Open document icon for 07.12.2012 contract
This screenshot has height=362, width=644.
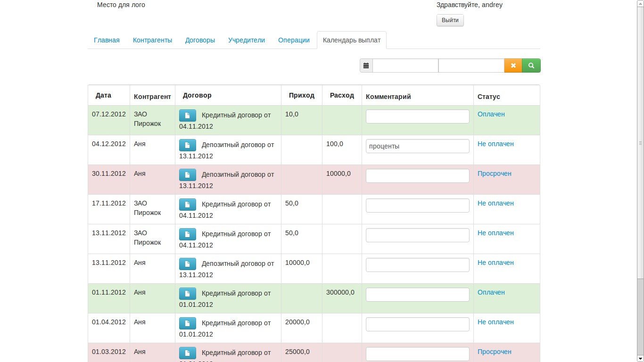[188, 115]
